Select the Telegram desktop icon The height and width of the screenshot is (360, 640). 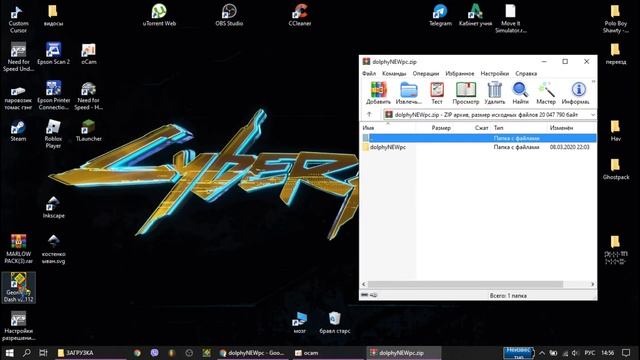pos(440,15)
